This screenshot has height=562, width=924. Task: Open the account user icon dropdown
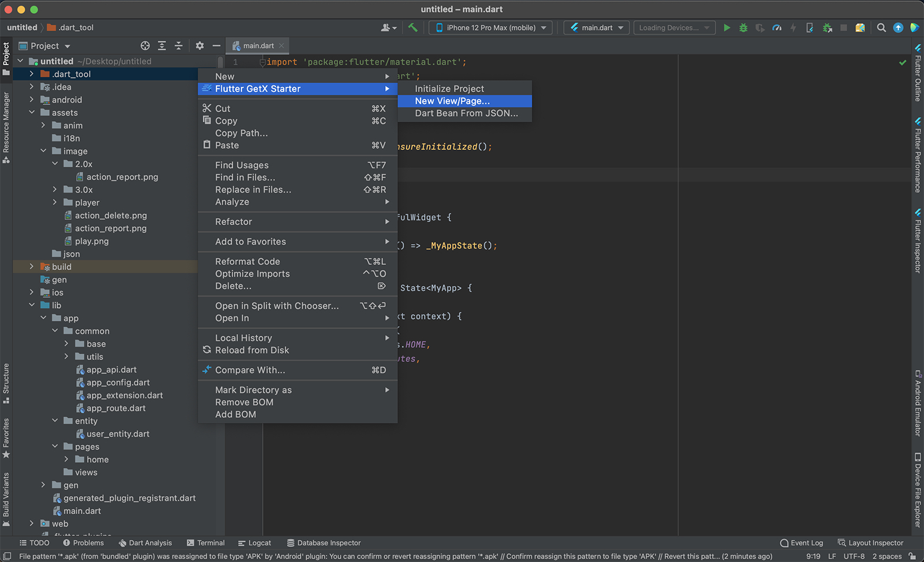tap(389, 27)
